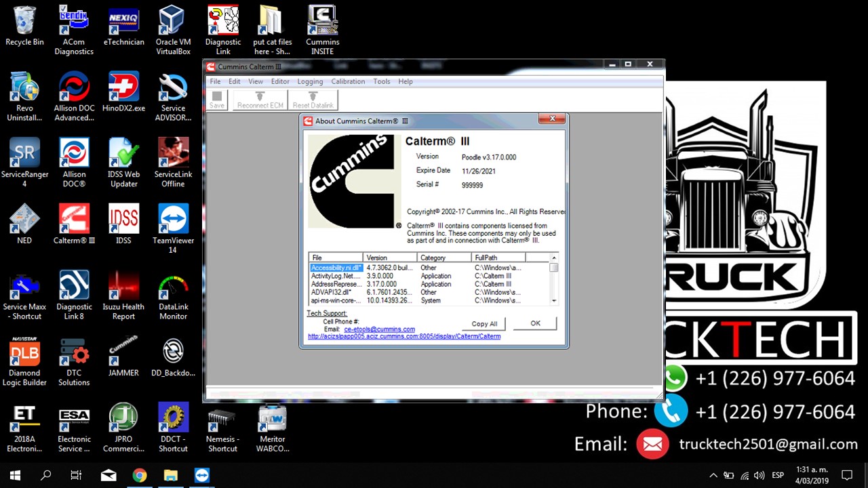Viewport: 868px width, 488px height.
Task: Click Reconnect ECM toolbar button
Action: click(260, 100)
